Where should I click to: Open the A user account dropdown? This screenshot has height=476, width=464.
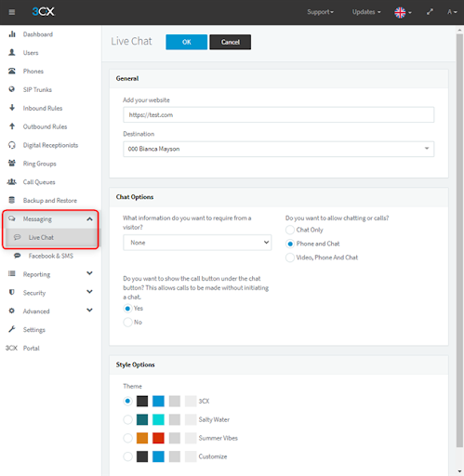452,12
